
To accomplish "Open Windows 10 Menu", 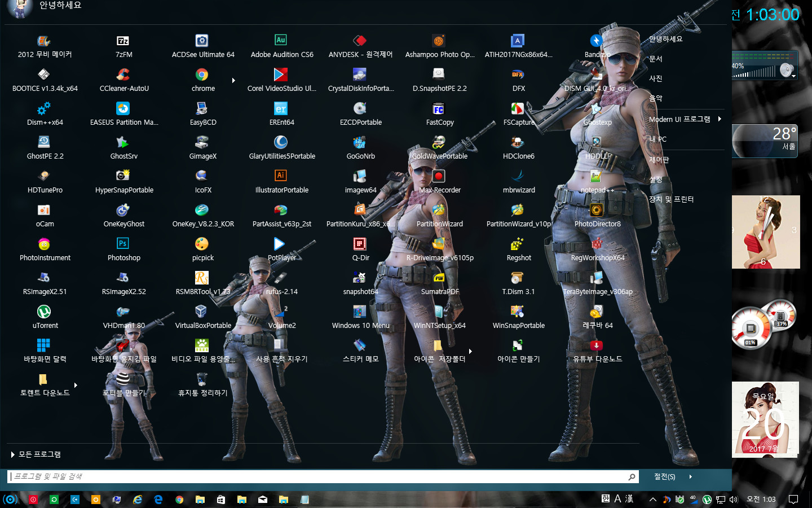I will point(360,317).
